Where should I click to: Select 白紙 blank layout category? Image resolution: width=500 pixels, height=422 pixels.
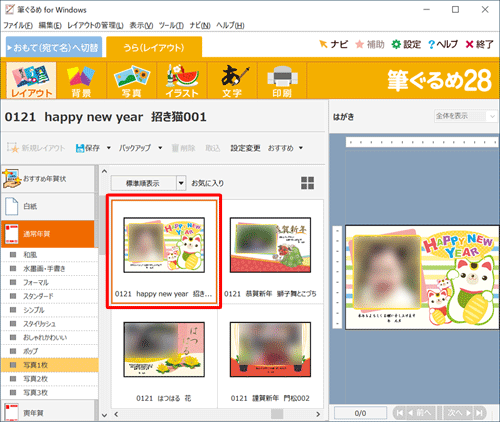(x=48, y=206)
